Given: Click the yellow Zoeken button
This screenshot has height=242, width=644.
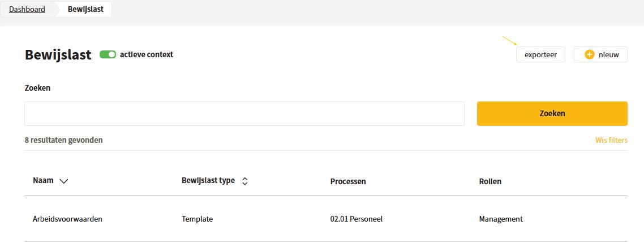Looking at the screenshot, I should (x=552, y=113).
